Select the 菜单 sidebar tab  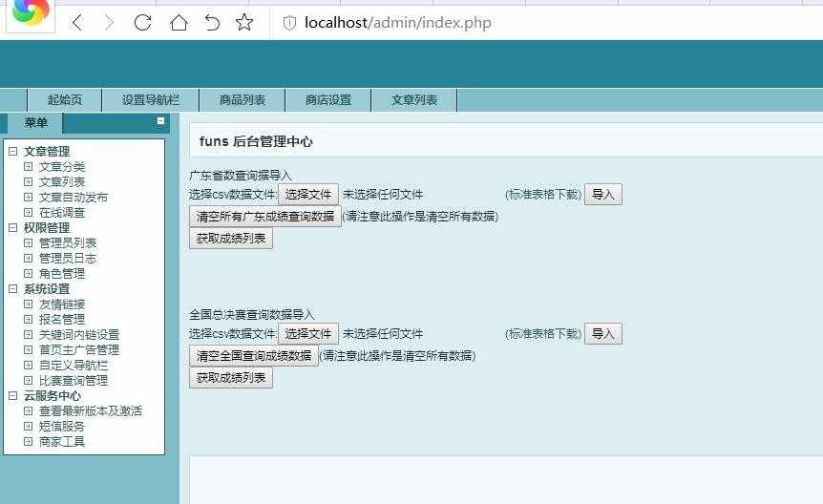[x=35, y=123]
